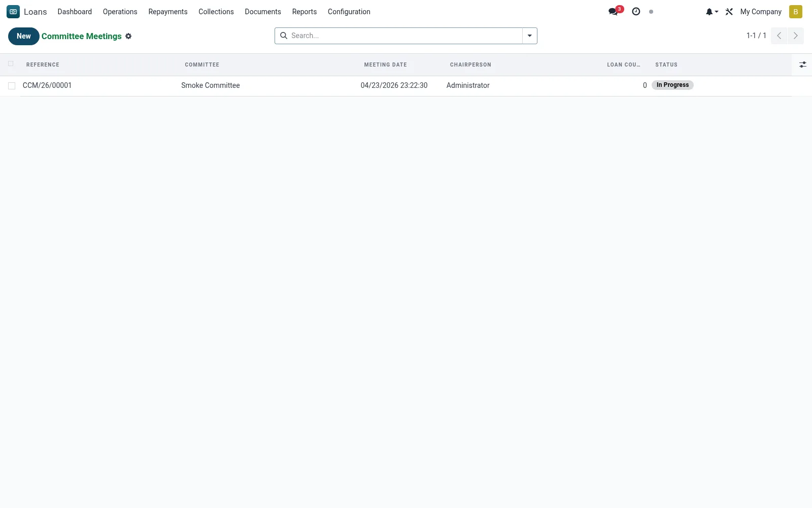Open the optional columns settings icon
The height and width of the screenshot is (508, 812).
point(802,65)
